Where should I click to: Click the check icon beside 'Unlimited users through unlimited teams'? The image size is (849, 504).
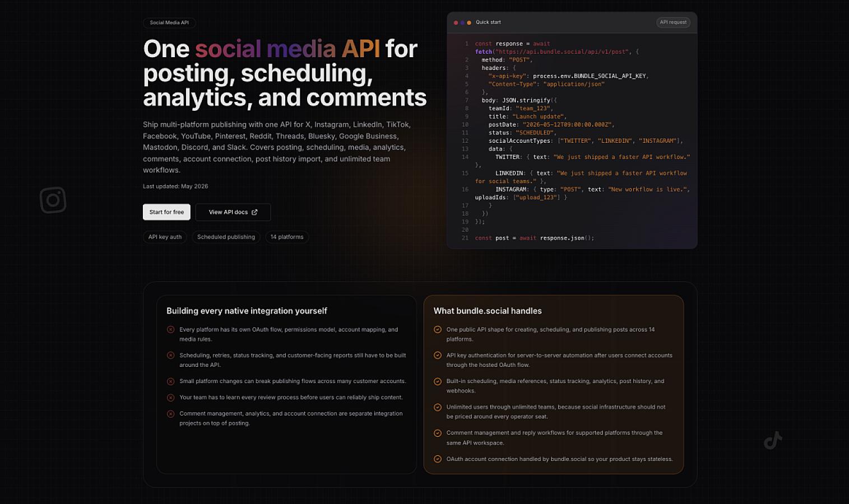(x=438, y=407)
